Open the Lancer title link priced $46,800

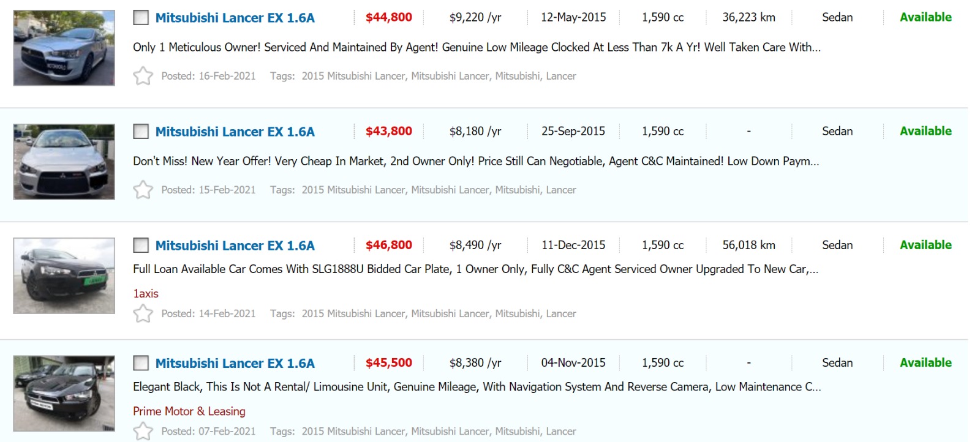235,245
